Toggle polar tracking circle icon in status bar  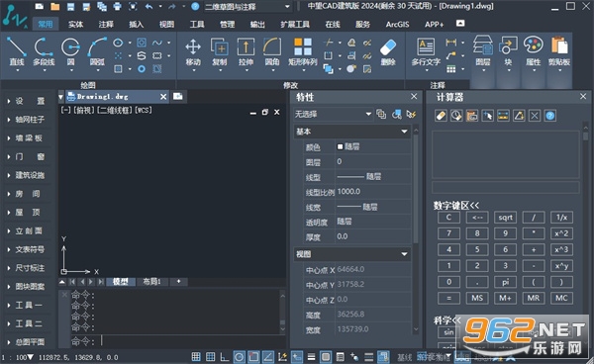(239, 356)
